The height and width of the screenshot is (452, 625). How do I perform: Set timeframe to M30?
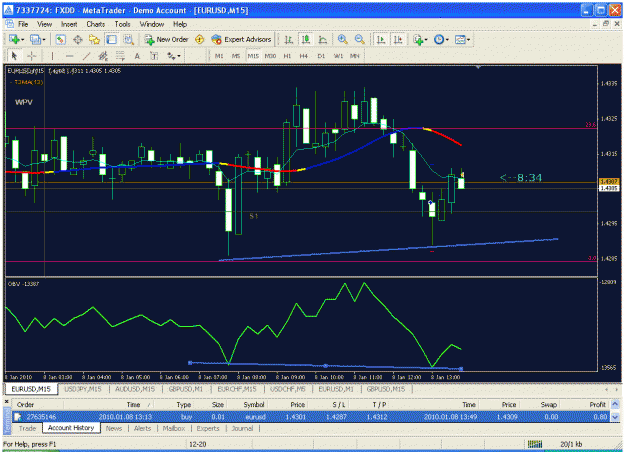[x=270, y=56]
